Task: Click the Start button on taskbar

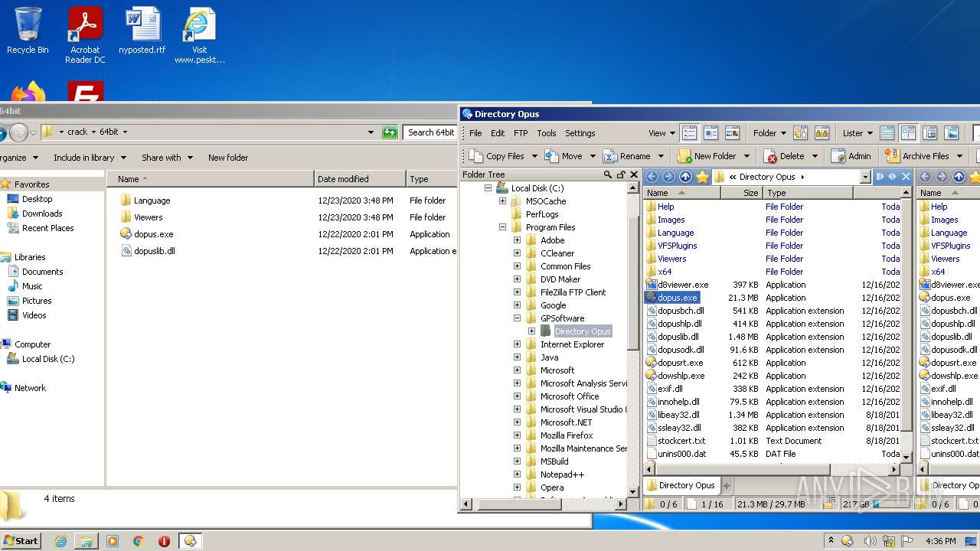Action: [x=21, y=540]
